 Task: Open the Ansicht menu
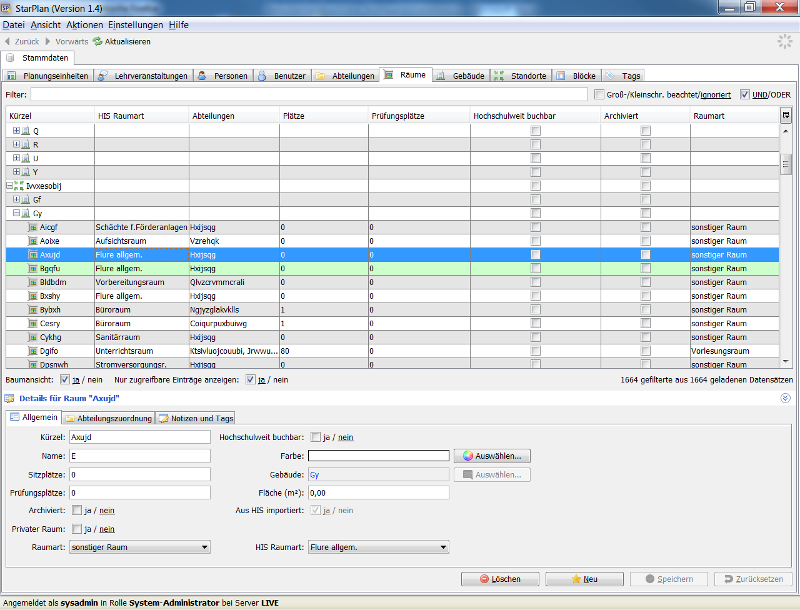(x=45, y=25)
